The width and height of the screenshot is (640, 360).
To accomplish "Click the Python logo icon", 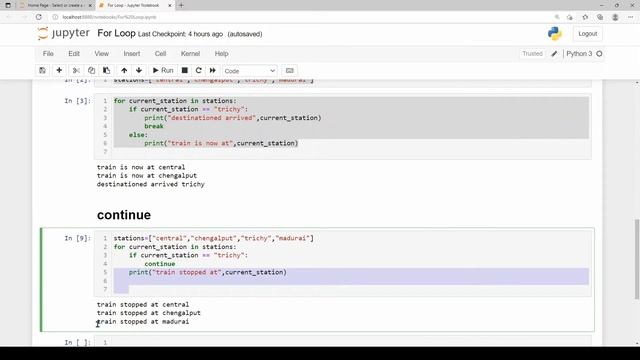I will click(x=555, y=33).
